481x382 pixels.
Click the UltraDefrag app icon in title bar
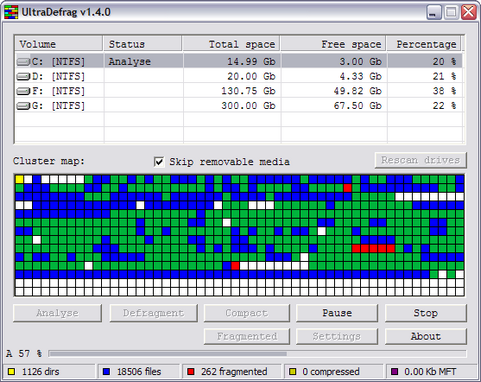(x=11, y=12)
